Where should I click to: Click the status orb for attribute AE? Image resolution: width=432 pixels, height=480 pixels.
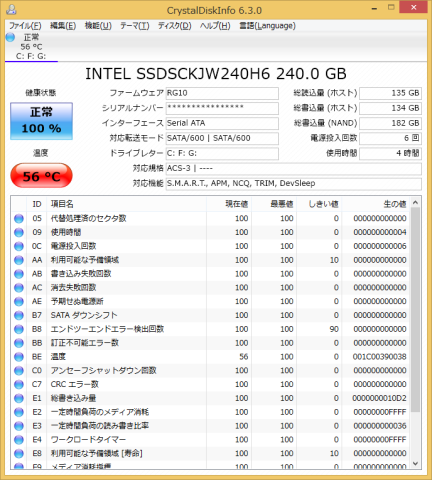pos(19,302)
